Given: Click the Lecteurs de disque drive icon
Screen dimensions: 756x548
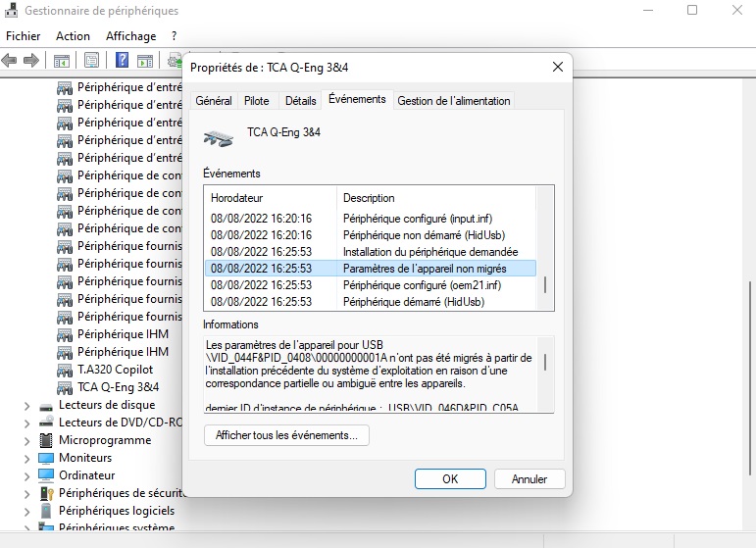Looking at the screenshot, I should (46, 406).
